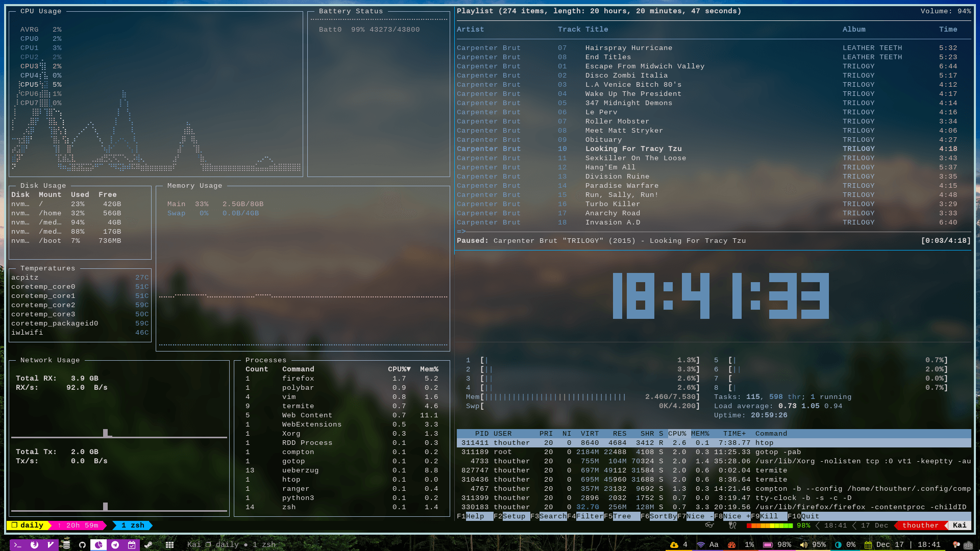The width and height of the screenshot is (980, 551).
Task: Select the database workspace icon
Action: click(66, 544)
